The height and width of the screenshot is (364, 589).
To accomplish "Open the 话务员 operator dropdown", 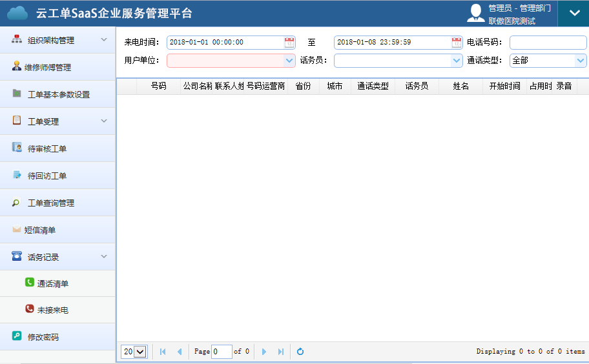I will point(457,61).
